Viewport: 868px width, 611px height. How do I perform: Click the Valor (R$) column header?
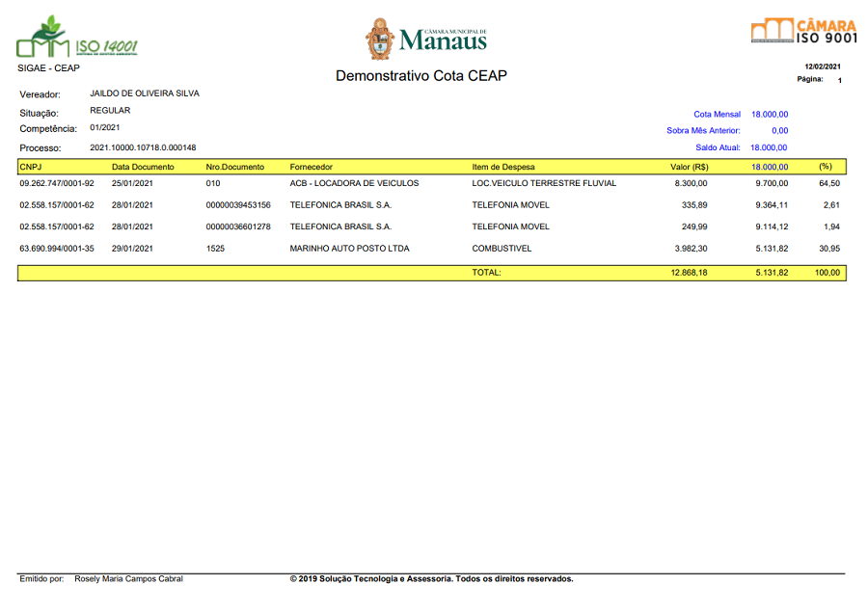click(689, 167)
